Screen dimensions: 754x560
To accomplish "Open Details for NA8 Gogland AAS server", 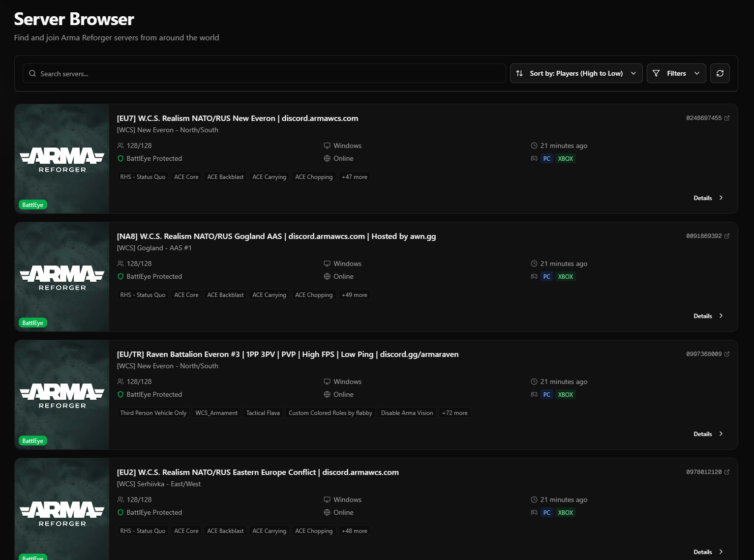I will 708,316.
